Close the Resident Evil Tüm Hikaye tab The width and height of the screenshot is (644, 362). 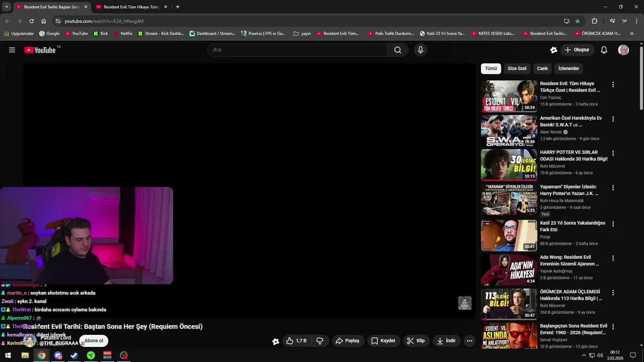click(x=166, y=7)
